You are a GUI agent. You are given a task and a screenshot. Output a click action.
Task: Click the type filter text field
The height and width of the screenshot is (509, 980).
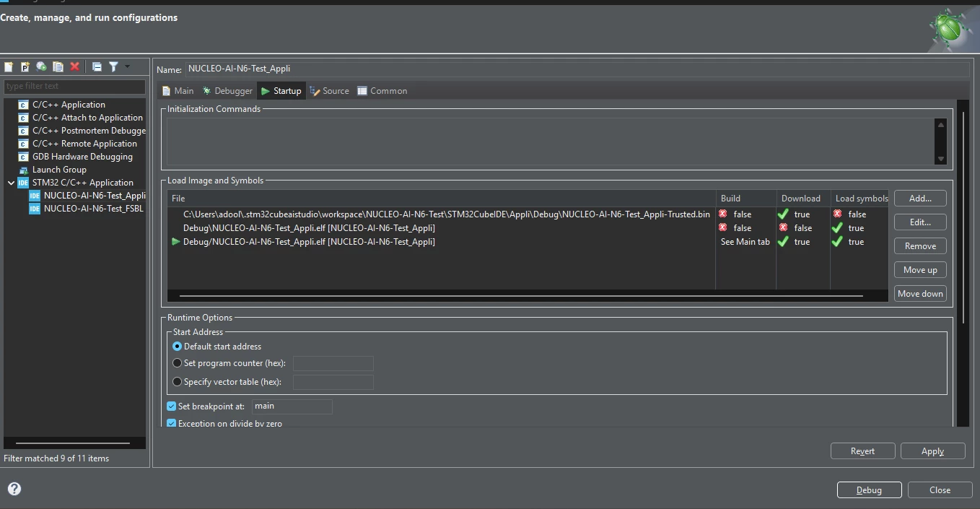coord(74,87)
